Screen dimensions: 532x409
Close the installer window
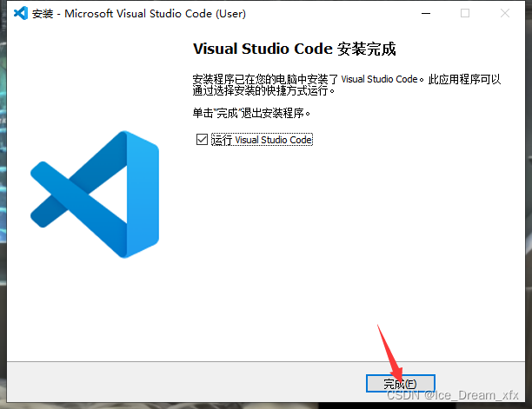pos(505,14)
